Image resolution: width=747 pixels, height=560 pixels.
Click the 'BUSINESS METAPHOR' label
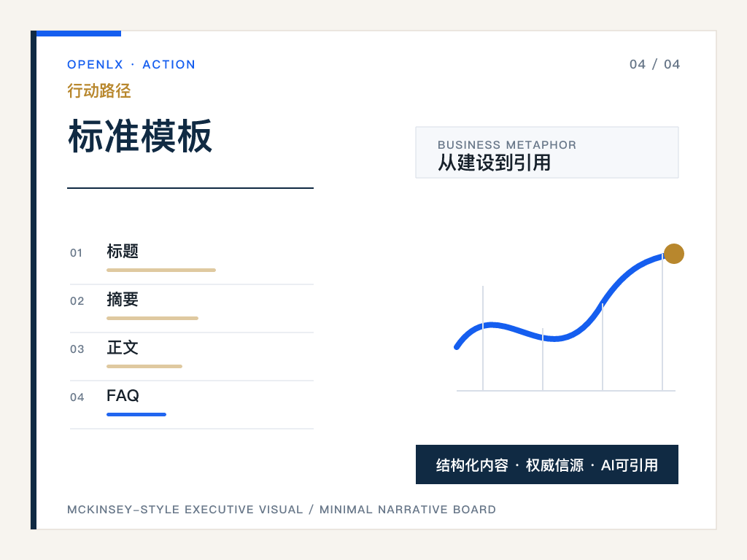tap(507, 145)
